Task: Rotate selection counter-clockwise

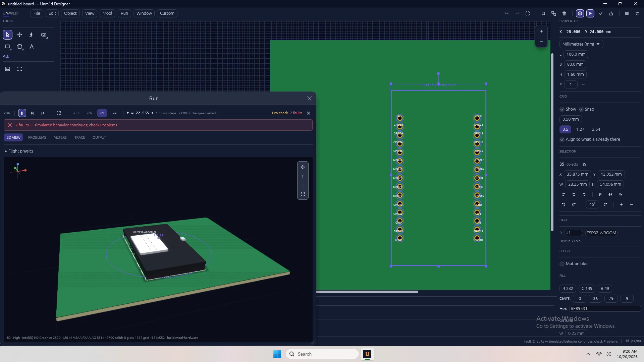Action: (x=563, y=204)
